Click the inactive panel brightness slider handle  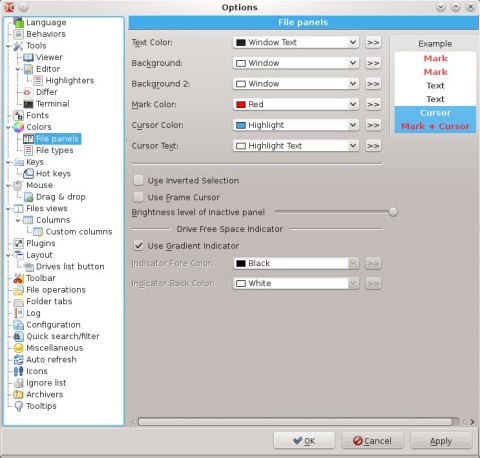[x=393, y=212]
